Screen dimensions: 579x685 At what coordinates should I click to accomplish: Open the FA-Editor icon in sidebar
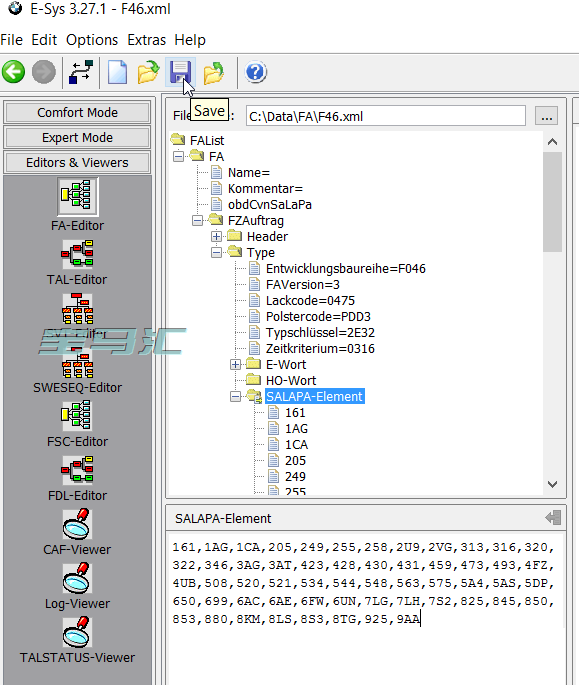pyautogui.click(x=77, y=197)
